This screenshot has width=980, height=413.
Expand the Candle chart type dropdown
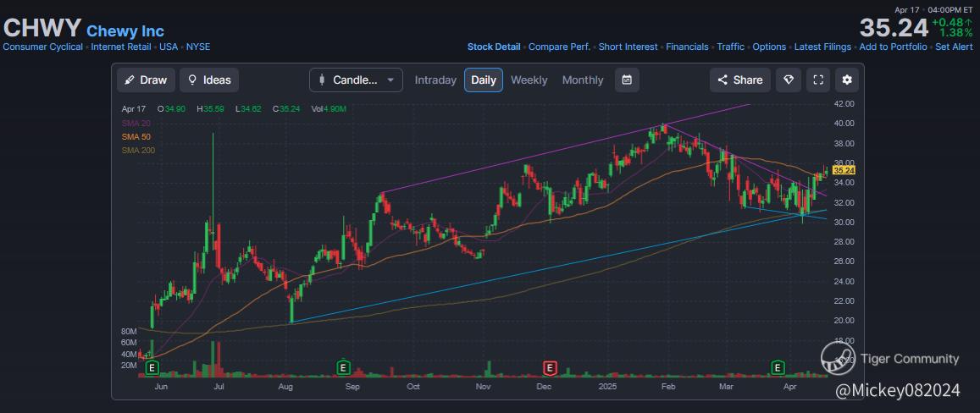[x=356, y=80]
